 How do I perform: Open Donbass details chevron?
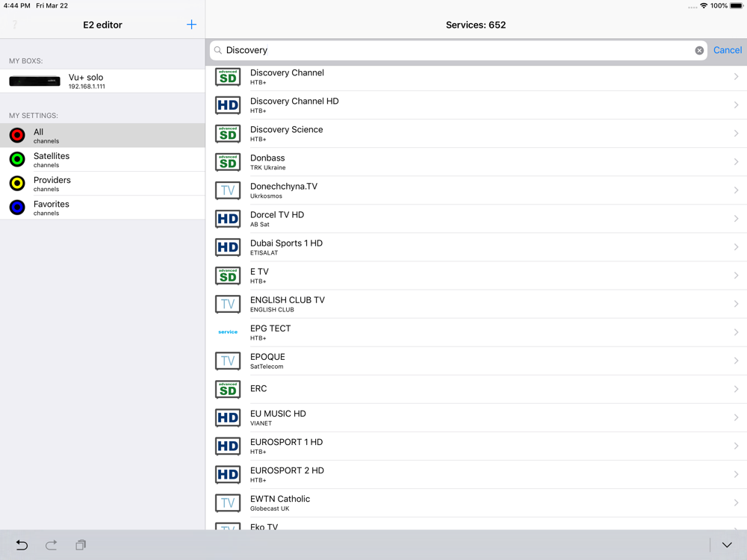[736, 162]
